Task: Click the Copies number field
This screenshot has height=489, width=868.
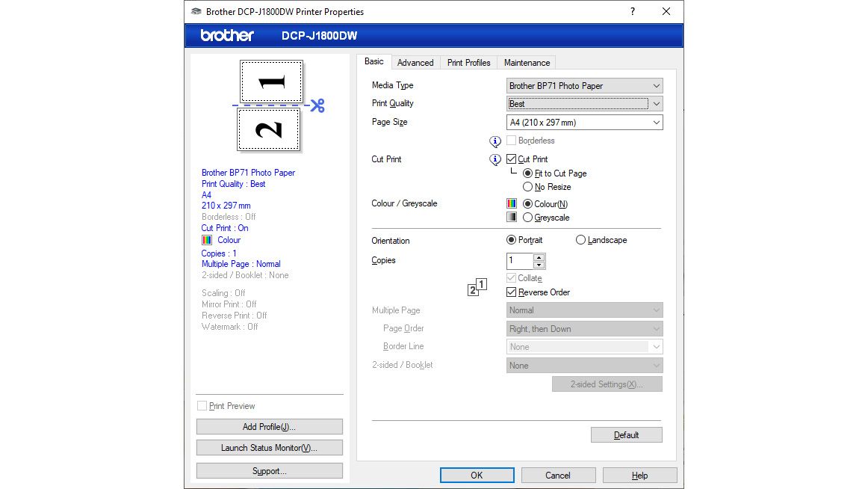Action: point(520,260)
